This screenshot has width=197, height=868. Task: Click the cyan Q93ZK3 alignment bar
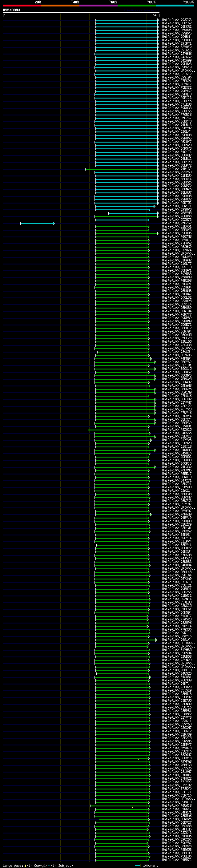[x=127, y=20]
